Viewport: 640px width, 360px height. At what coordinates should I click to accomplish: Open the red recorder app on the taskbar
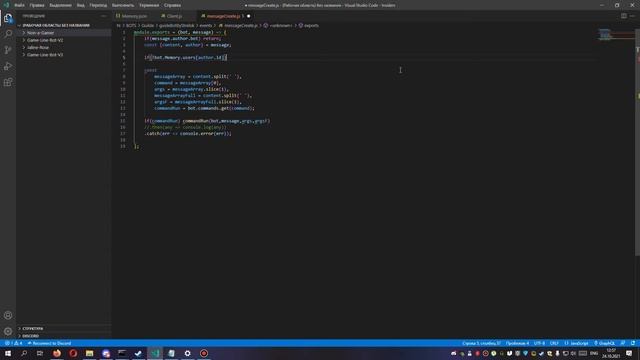tap(204, 353)
